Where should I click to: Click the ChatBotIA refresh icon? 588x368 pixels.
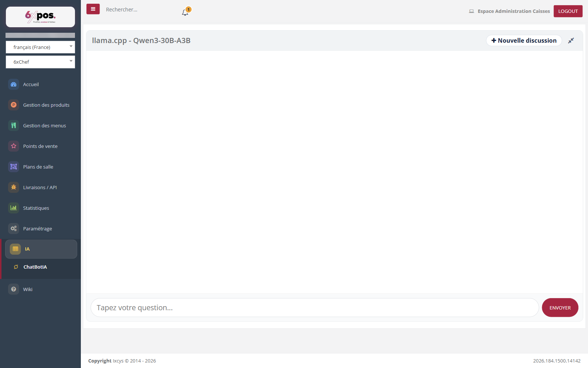point(16,267)
